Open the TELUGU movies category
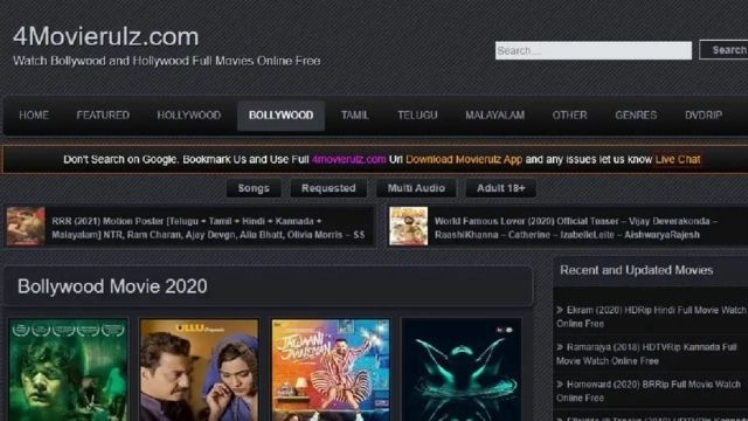 click(x=417, y=115)
